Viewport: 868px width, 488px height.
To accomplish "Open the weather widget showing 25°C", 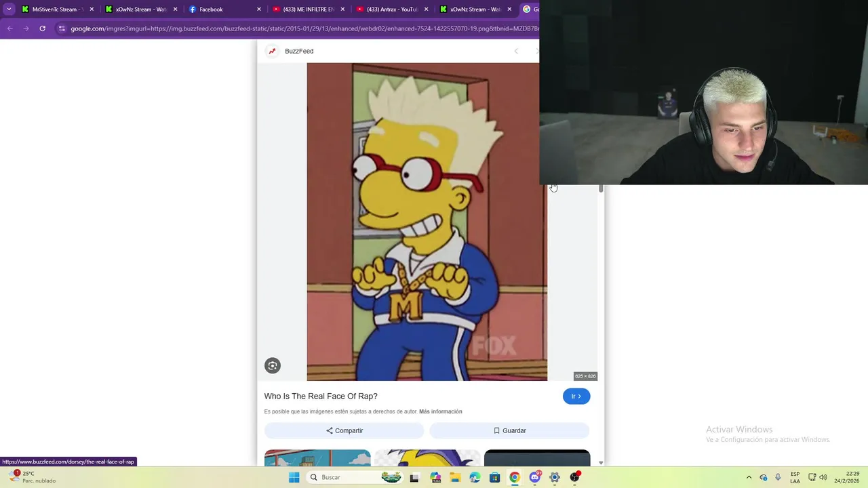I will (33, 477).
